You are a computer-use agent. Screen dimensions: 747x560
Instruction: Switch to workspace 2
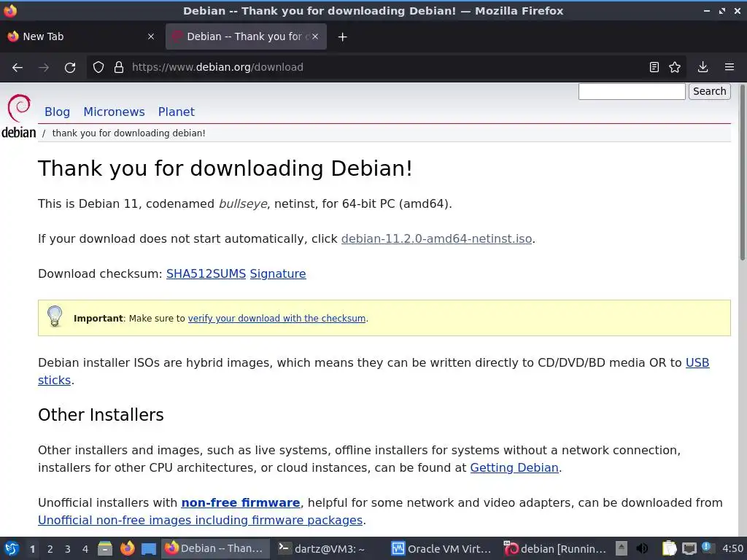(50, 549)
